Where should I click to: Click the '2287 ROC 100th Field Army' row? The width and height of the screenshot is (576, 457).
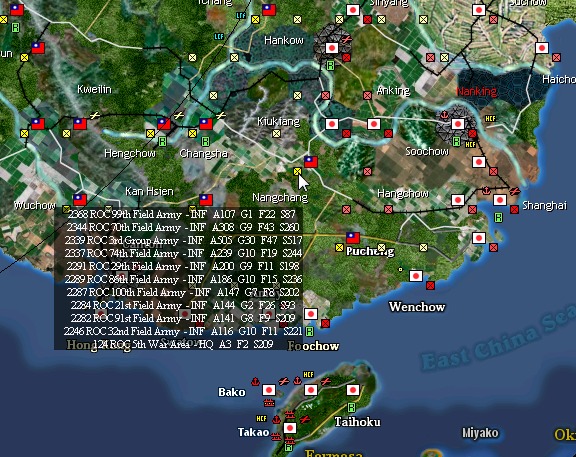(183, 292)
